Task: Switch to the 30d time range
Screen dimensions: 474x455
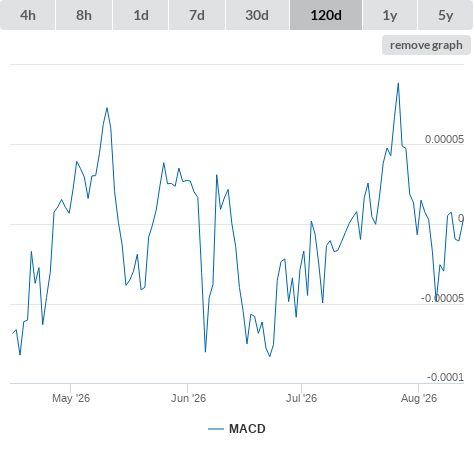Action: tap(257, 15)
